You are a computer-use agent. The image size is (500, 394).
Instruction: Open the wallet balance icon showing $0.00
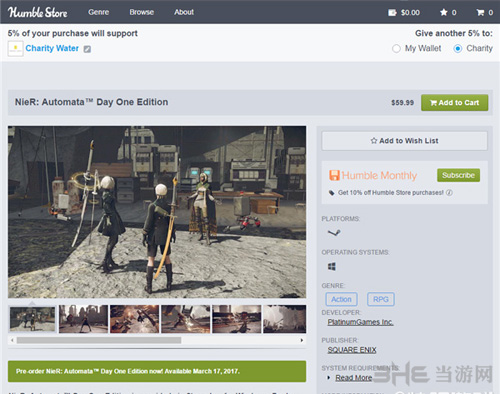point(392,13)
